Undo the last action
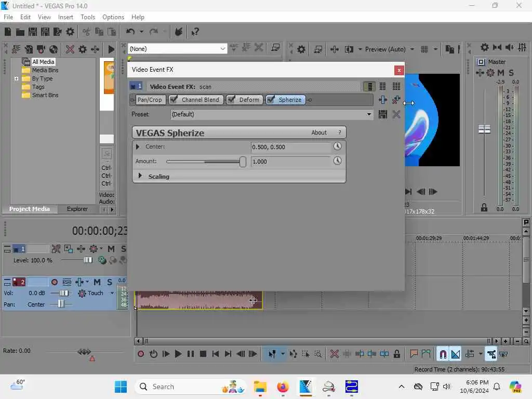The width and height of the screenshot is (532, 399). coord(130,32)
